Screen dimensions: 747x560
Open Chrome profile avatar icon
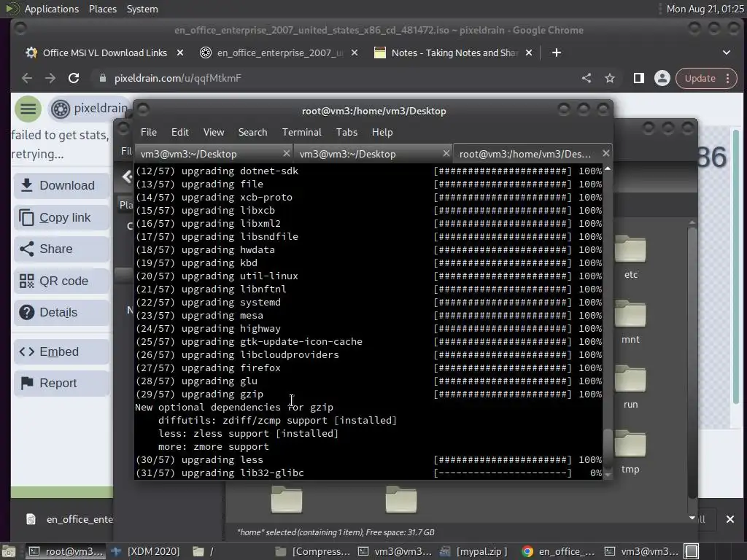point(662,78)
